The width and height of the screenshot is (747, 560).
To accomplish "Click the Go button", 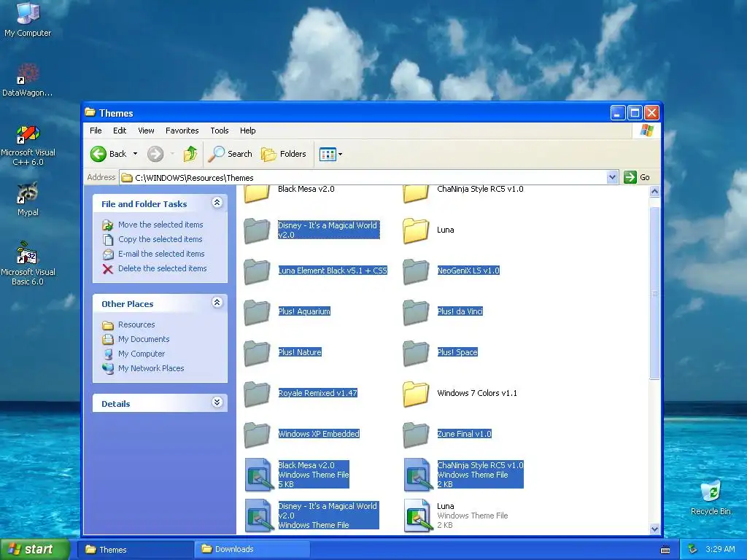I will click(x=638, y=177).
